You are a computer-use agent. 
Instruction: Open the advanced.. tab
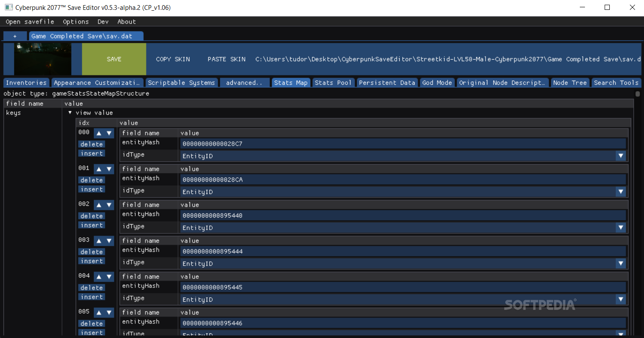[x=244, y=83]
